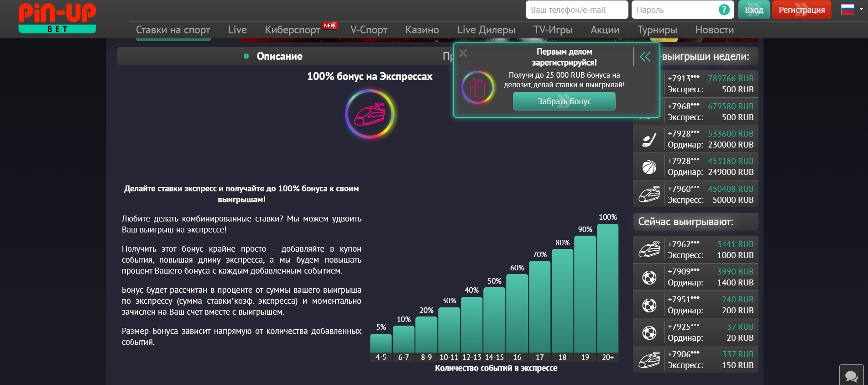
Task: Open the Russian flag language selector
Action: (852, 10)
